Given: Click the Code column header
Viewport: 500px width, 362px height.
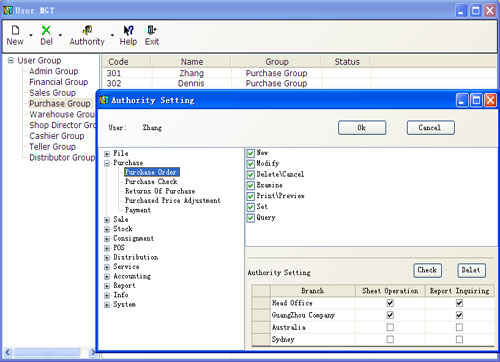Looking at the screenshot, I should (126, 62).
